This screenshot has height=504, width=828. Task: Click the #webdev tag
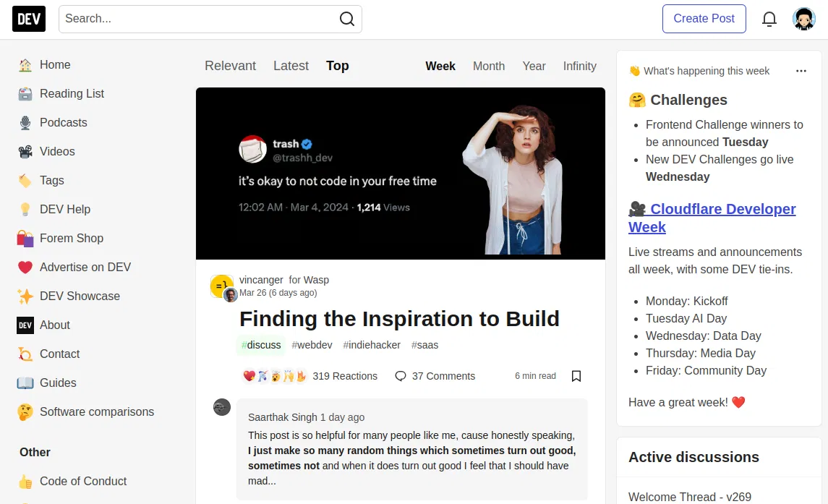[312, 345]
